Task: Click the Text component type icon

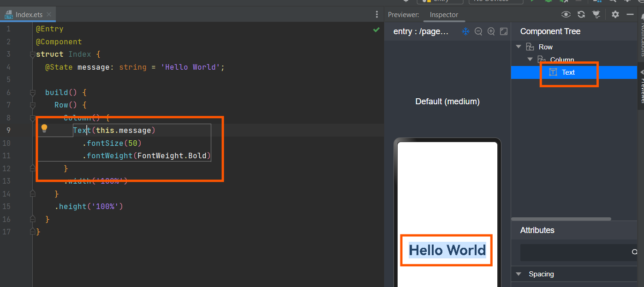Action: (x=553, y=72)
